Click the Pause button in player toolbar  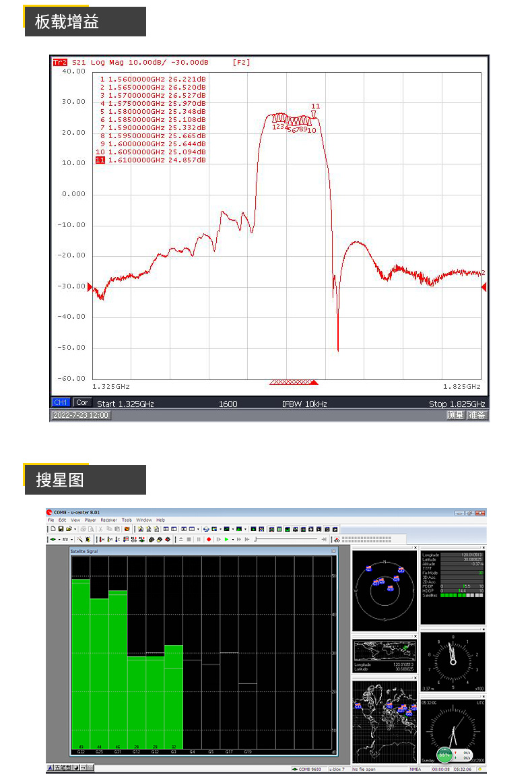pos(199,539)
